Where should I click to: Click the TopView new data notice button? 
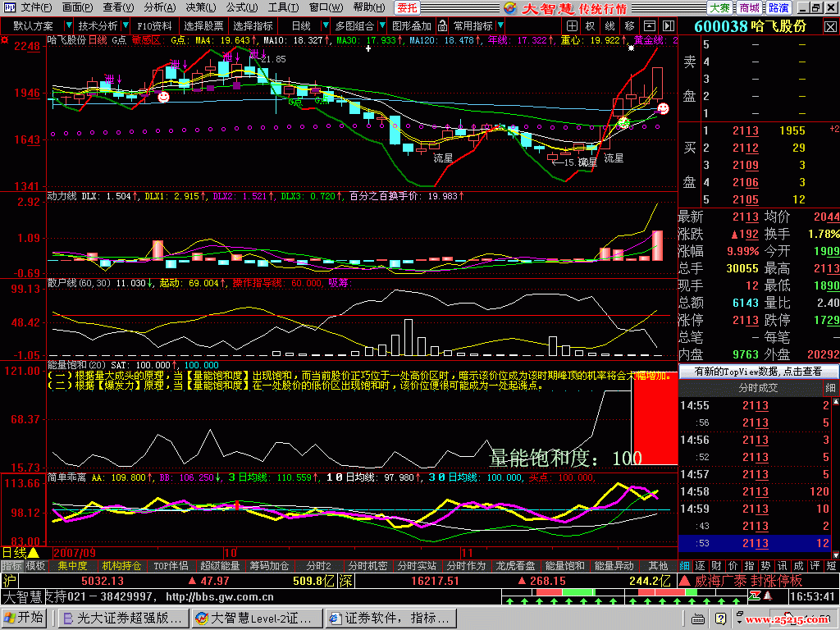pyautogui.click(x=759, y=372)
